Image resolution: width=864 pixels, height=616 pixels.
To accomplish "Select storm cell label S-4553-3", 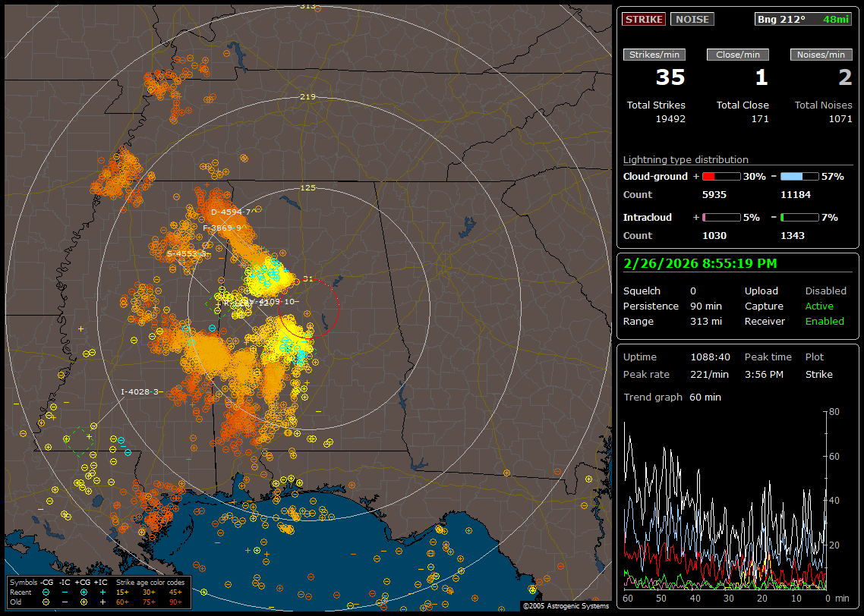I will [186, 254].
